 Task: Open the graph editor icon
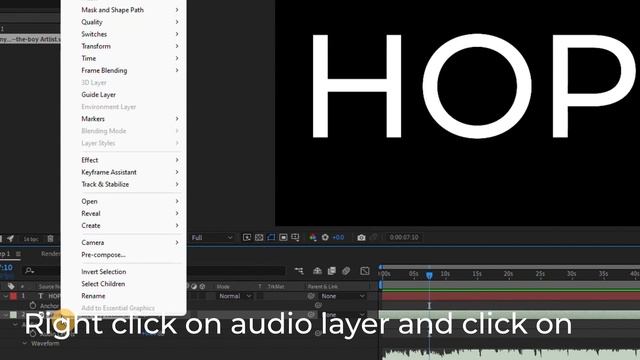point(365,271)
